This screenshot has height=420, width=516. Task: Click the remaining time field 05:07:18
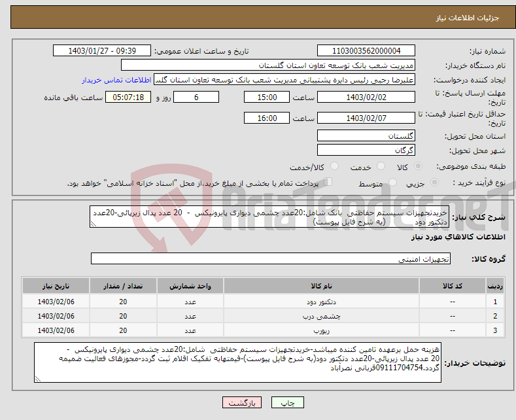coord(128,97)
